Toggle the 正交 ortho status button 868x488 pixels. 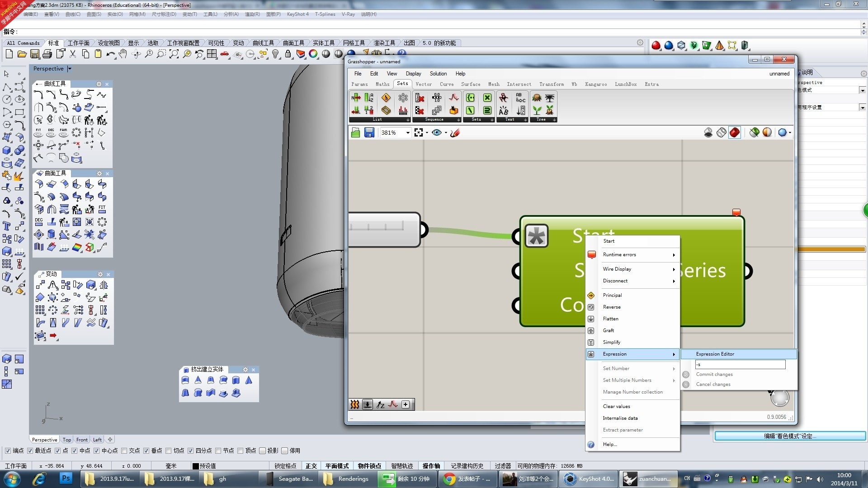click(311, 466)
